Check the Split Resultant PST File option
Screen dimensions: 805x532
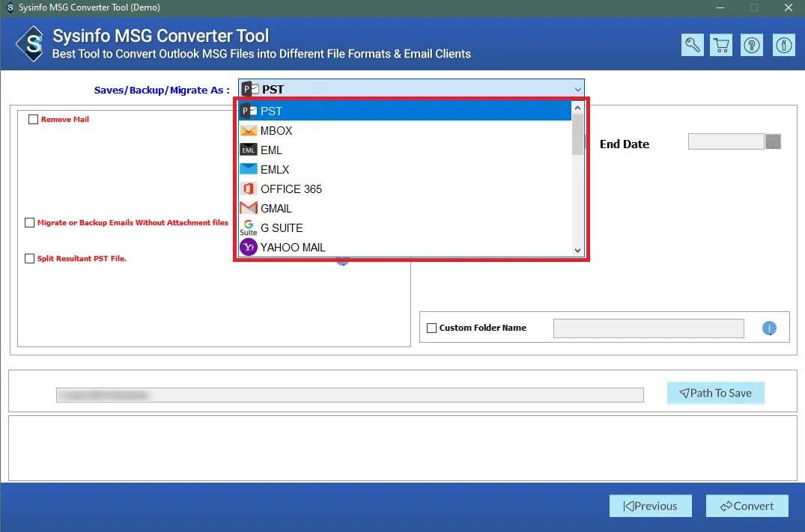click(x=30, y=259)
